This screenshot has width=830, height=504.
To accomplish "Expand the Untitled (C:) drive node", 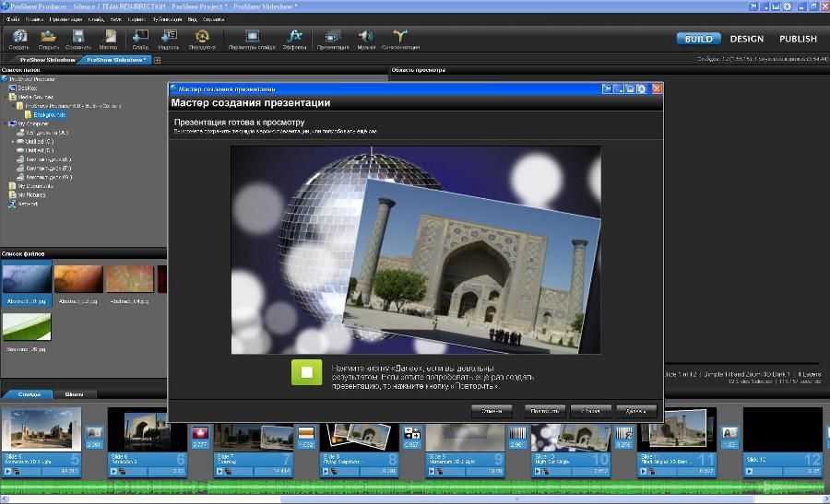I will (x=13, y=142).
